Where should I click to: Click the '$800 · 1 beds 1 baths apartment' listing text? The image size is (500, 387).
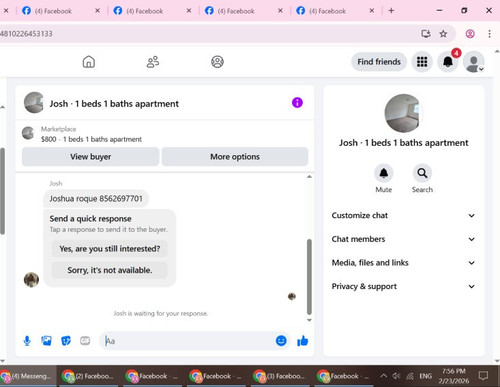click(x=92, y=139)
